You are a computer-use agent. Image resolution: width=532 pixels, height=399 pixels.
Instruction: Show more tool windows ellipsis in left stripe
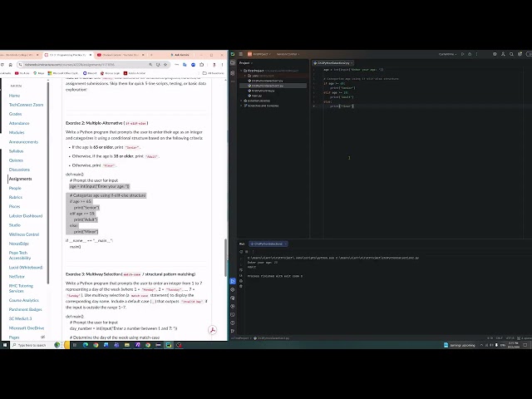point(233,81)
